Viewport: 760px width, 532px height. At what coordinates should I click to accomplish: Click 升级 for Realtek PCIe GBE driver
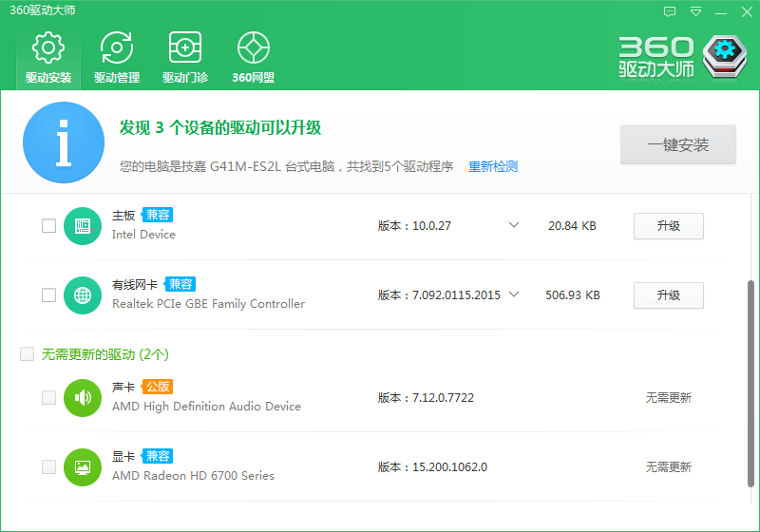669,295
